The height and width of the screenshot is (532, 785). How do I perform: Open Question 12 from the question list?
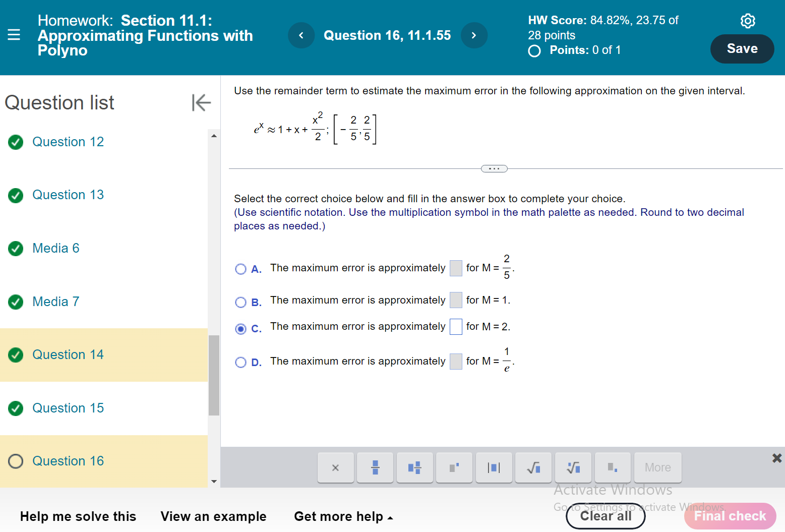coord(68,142)
